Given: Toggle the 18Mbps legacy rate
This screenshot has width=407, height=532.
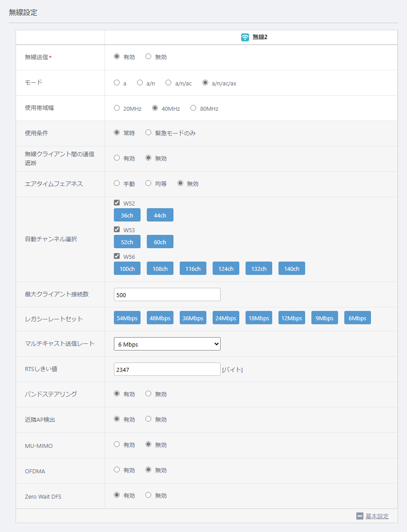Looking at the screenshot, I should (x=259, y=318).
